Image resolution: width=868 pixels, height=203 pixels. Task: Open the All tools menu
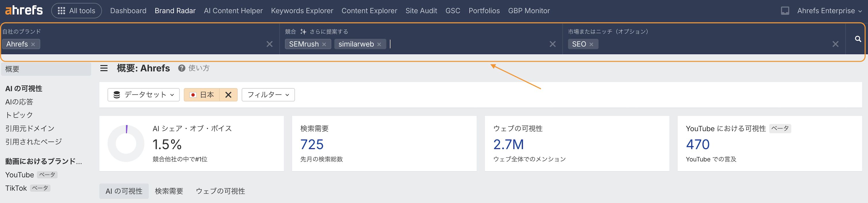(77, 11)
